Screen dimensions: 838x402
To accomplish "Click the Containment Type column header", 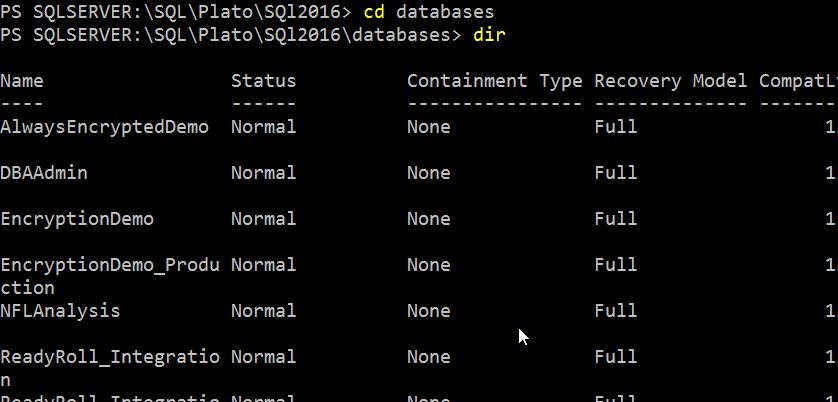I will coord(494,81).
